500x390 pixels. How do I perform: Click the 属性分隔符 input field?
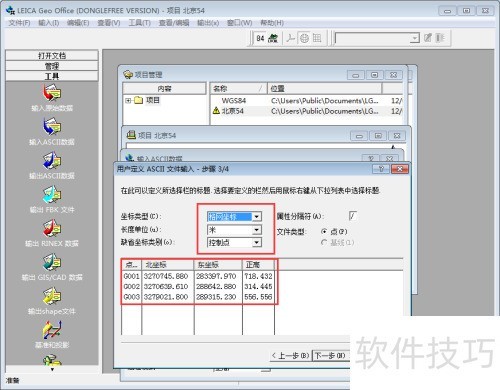(x=353, y=216)
